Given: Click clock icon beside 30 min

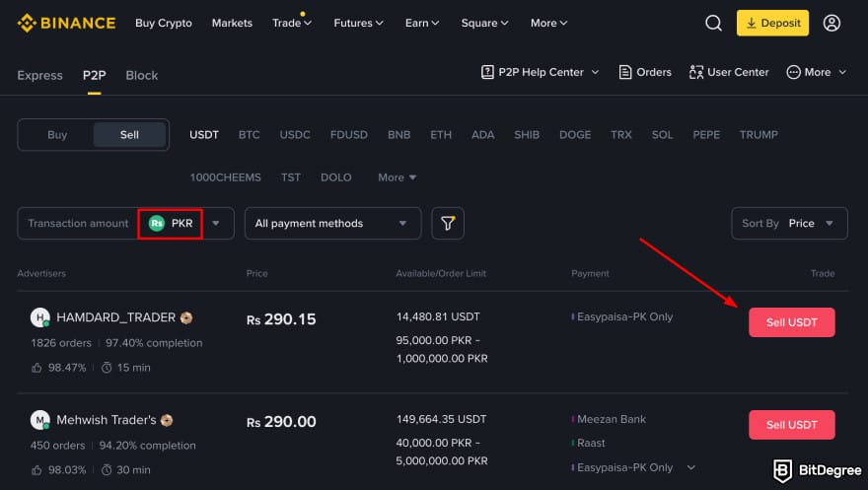Looking at the screenshot, I should click(107, 470).
